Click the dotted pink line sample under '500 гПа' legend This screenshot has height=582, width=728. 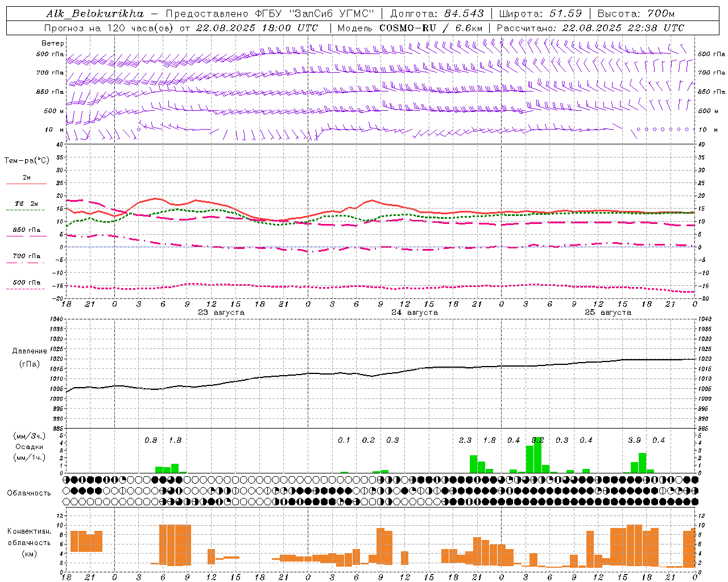[x=26, y=289]
